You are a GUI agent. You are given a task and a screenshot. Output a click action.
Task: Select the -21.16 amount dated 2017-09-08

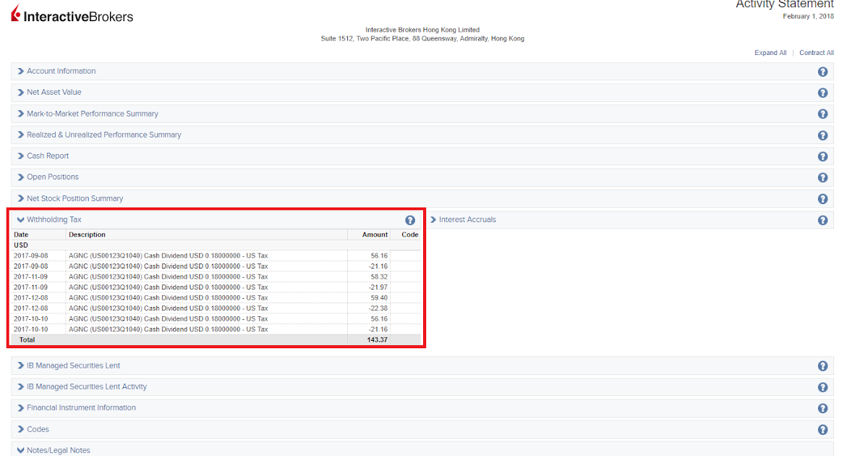378,266
